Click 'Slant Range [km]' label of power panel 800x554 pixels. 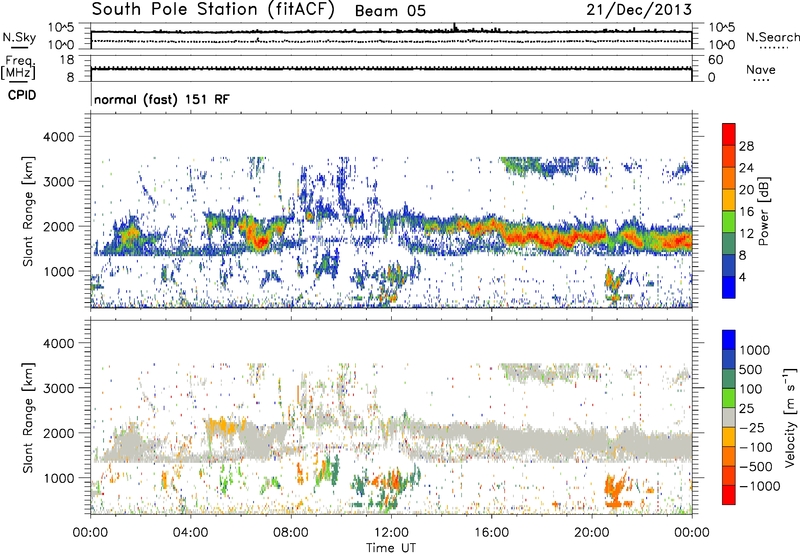(x=28, y=211)
